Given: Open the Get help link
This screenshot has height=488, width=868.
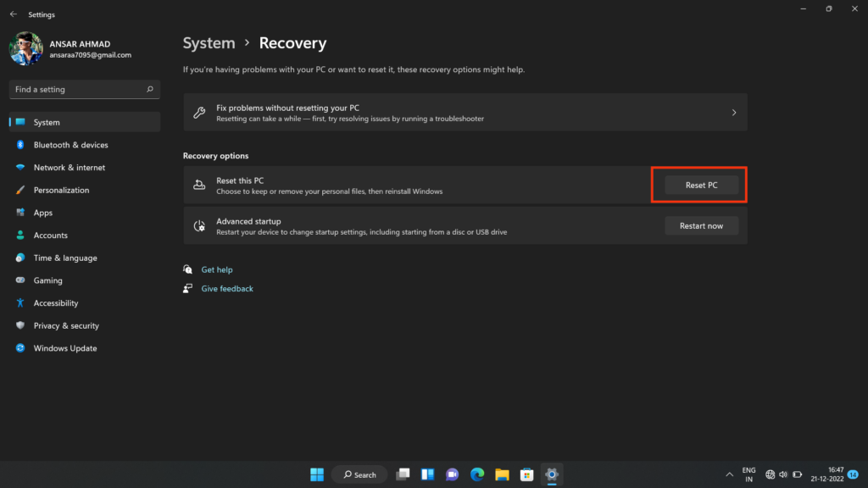Looking at the screenshot, I should click(217, 270).
